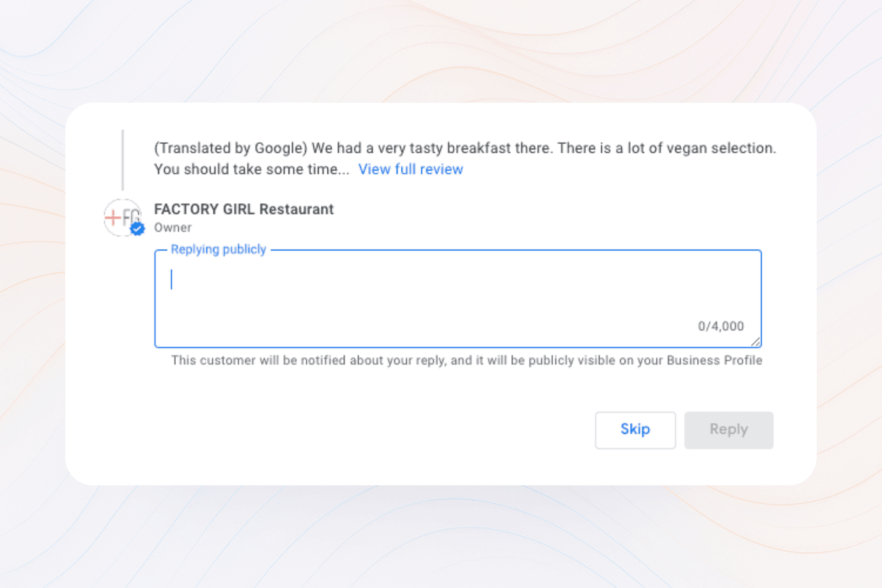Focus the Replying publicly text box
The image size is (882, 588).
tap(458, 298)
